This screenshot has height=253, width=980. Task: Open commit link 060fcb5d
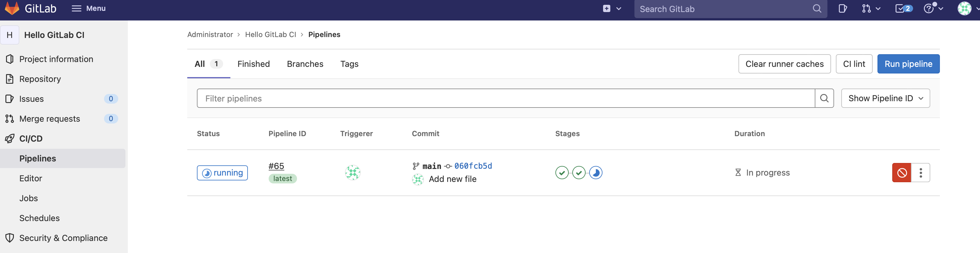coord(473,166)
